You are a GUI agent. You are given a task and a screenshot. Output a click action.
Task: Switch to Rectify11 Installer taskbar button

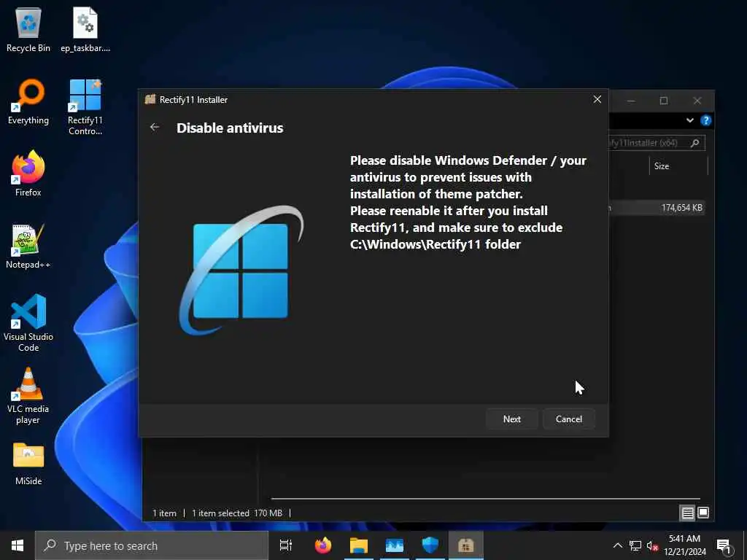466,545
